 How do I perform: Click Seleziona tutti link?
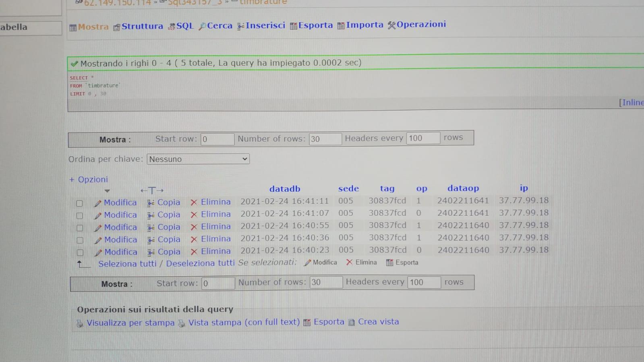[127, 264]
